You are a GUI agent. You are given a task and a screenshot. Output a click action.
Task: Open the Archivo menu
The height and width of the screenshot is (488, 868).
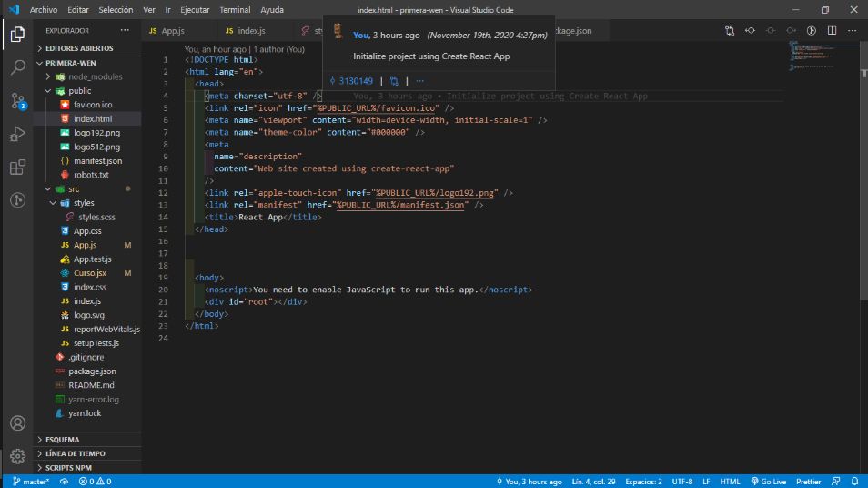pyautogui.click(x=43, y=10)
